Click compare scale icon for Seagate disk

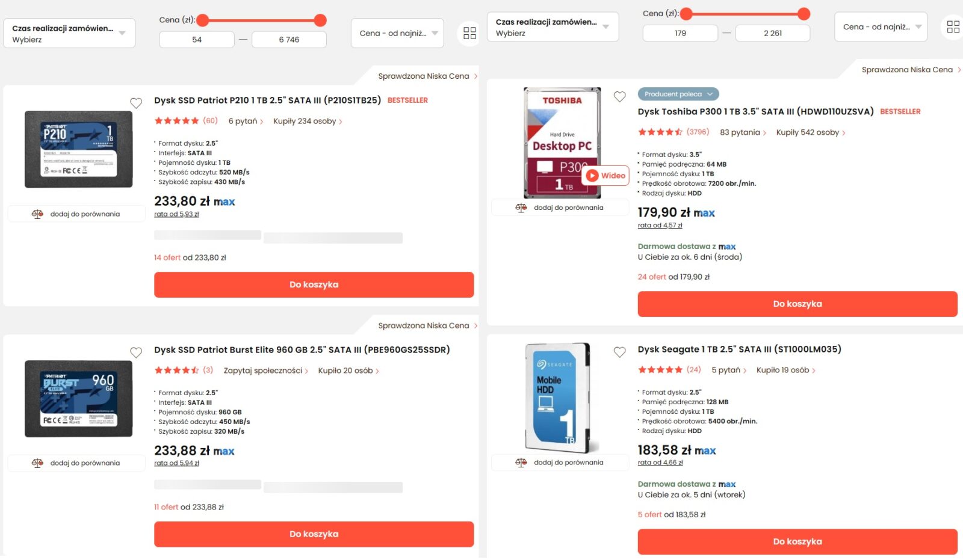click(x=521, y=463)
